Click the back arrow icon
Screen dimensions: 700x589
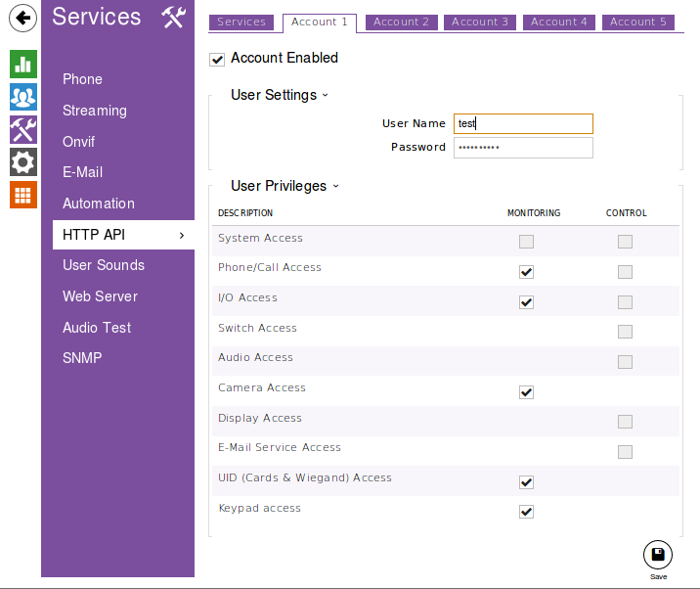coord(23,18)
